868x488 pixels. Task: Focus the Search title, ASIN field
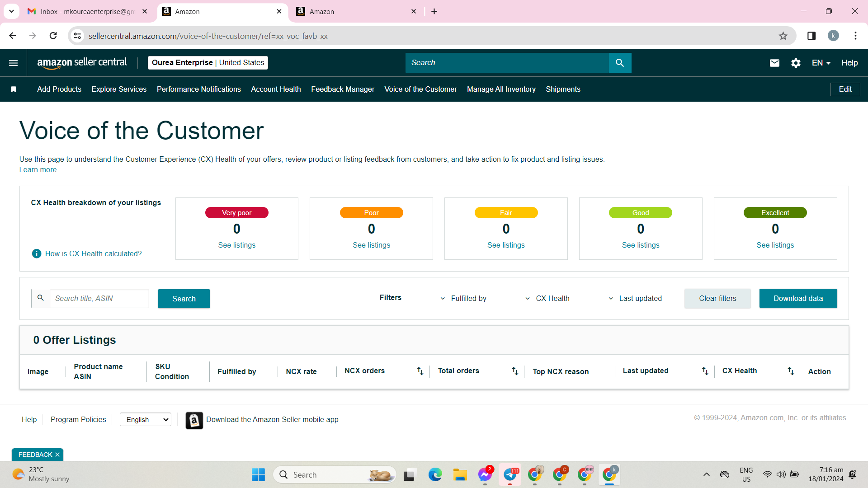pyautogui.click(x=99, y=298)
